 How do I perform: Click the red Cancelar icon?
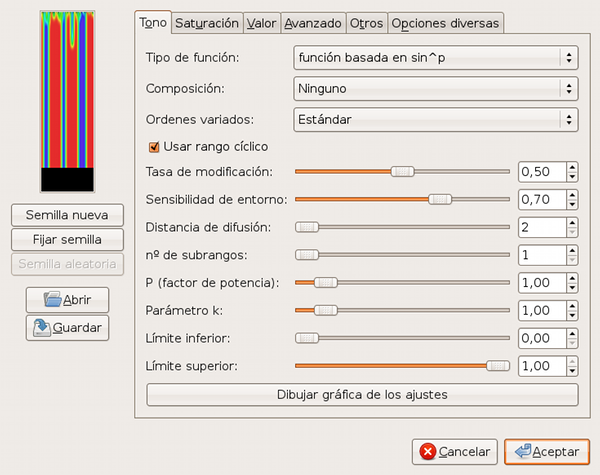tap(428, 452)
